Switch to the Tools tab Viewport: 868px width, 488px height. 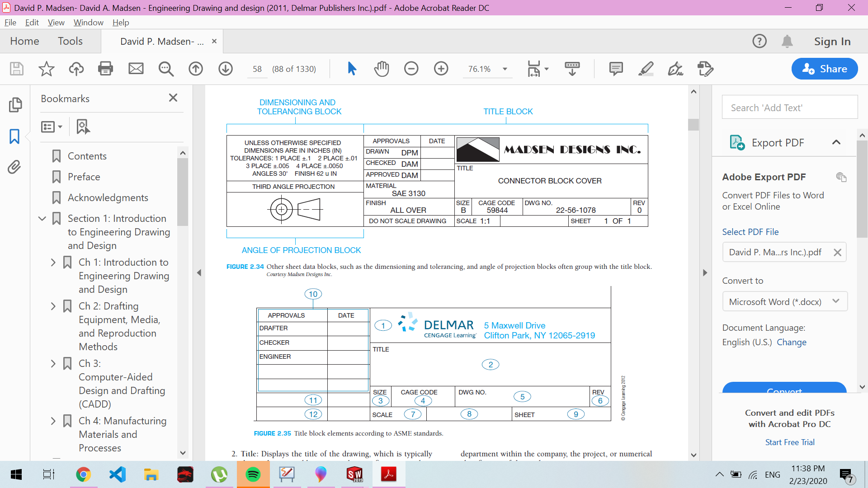pyautogui.click(x=70, y=41)
